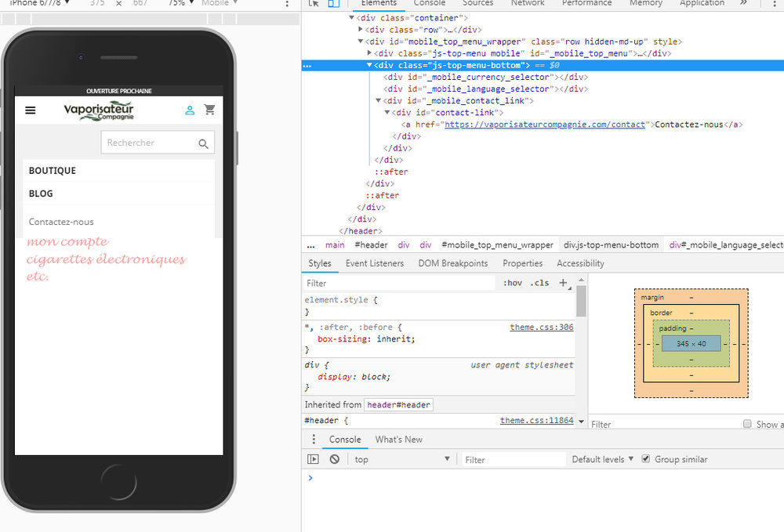Open the Event Listeners tab

click(x=374, y=263)
